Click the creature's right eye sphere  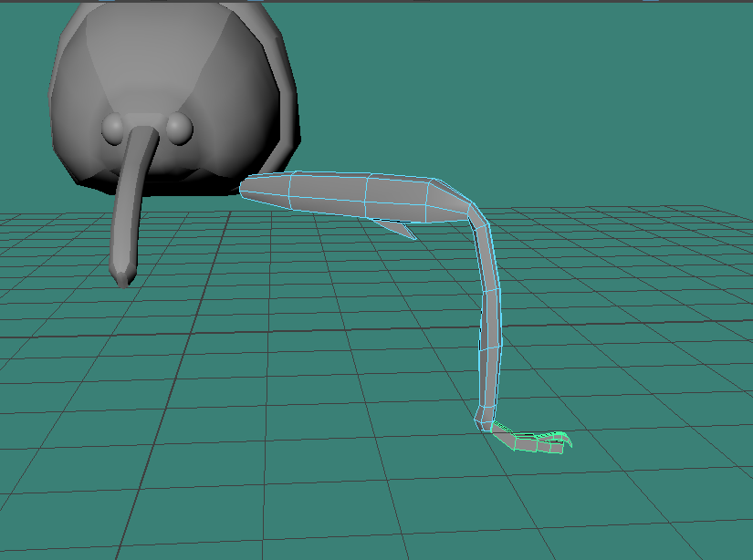pyautogui.click(x=177, y=127)
